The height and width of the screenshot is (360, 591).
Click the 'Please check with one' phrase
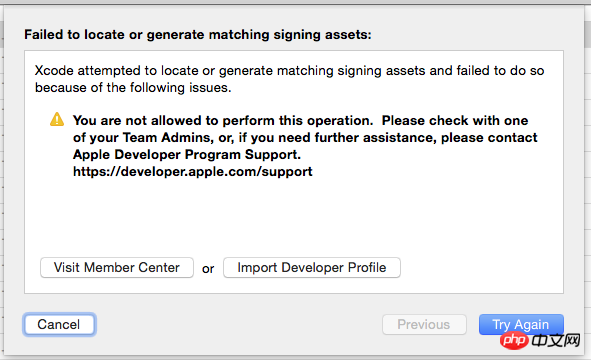click(x=455, y=121)
